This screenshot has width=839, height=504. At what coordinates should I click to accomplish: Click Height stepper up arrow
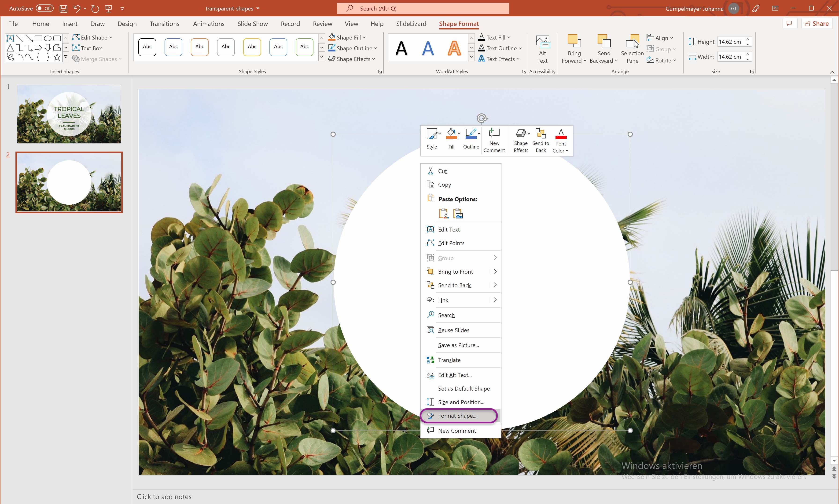pos(748,38)
